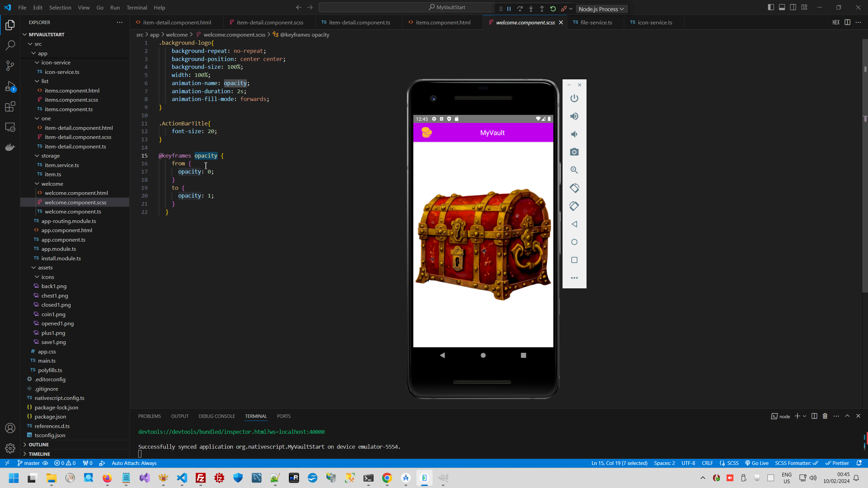Click Prettier in the status bar
Screen dimensions: 868x488
coord(837,463)
